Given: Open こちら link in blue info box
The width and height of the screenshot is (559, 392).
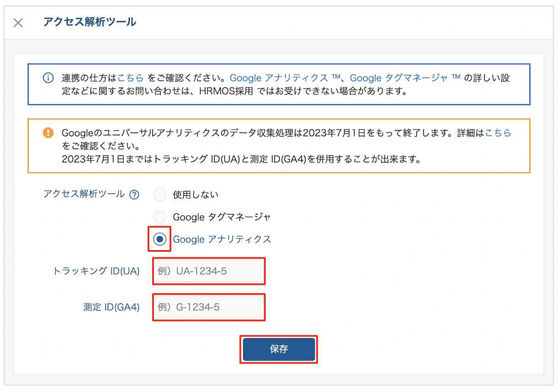Looking at the screenshot, I should [x=131, y=78].
